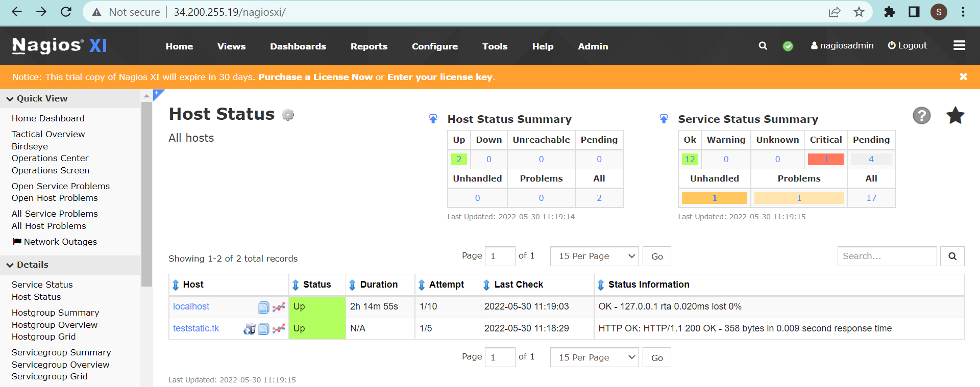This screenshot has height=387, width=980.
Task: Sort by Status Information column arrows
Action: 601,285
